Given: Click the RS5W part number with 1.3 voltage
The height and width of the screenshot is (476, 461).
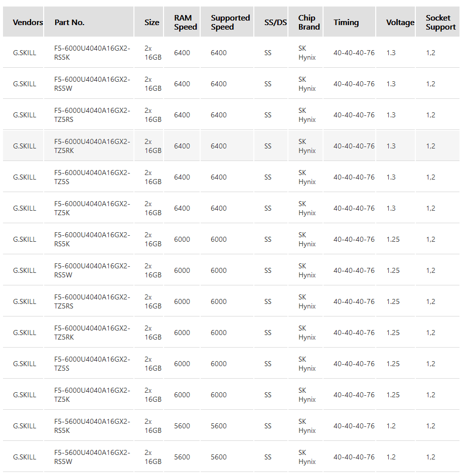Looking at the screenshot, I should [x=92, y=84].
